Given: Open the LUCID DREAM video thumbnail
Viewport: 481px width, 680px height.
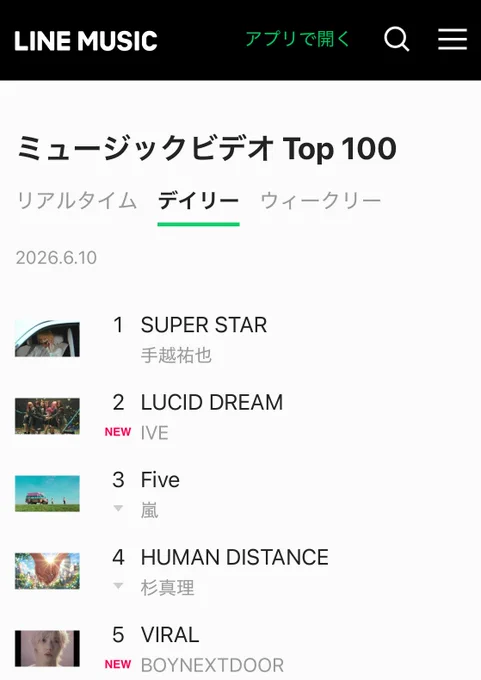Looking at the screenshot, I should tap(47, 416).
